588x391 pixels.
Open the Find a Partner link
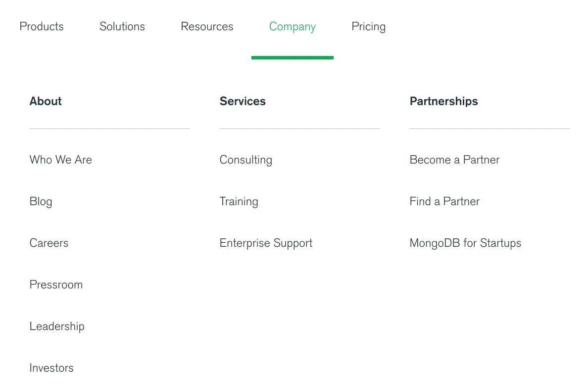click(444, 201)
